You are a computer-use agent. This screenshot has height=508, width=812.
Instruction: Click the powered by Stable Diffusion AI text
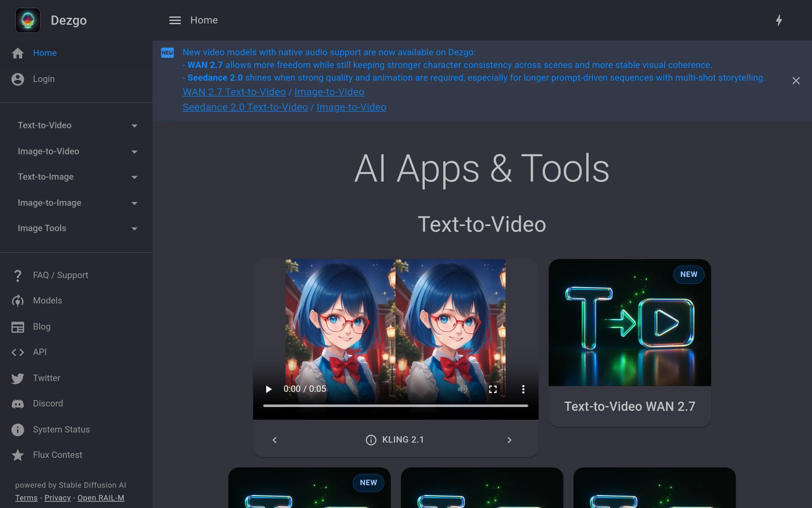(x=71, y=485)
